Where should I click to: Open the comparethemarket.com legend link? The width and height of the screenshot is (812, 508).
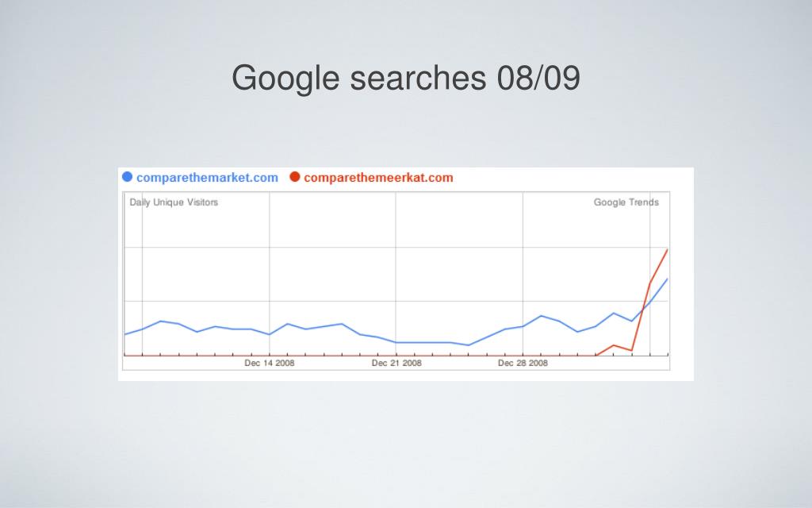coord(207,177)
